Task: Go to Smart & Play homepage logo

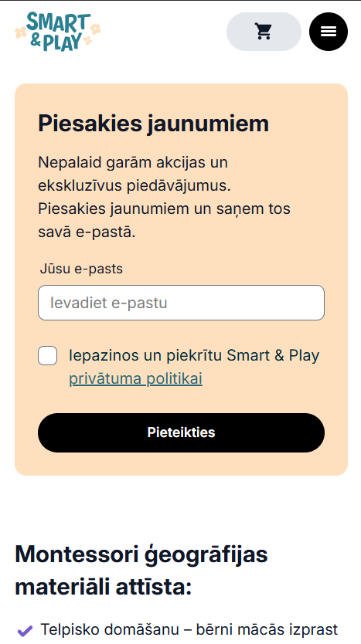Action: point(57,32)
